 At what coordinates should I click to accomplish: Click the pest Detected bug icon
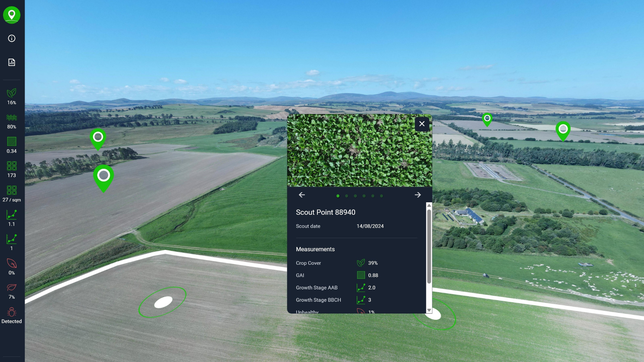[x=12, y=312]
